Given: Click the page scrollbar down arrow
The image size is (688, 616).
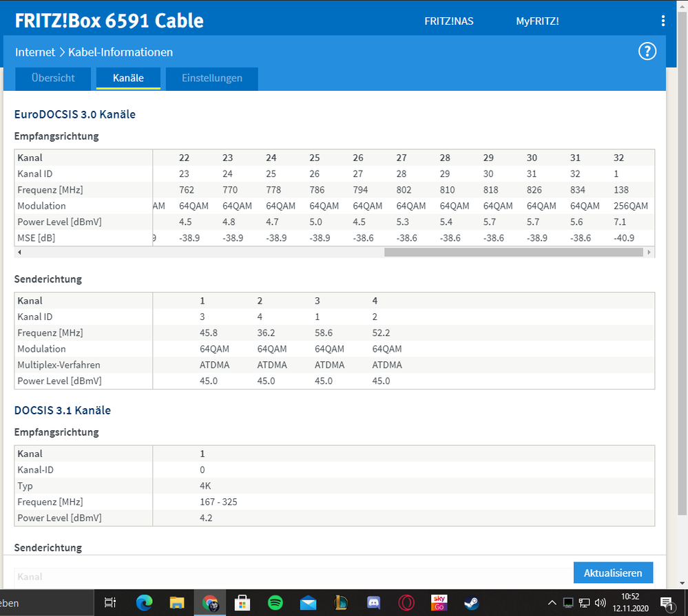Looking at the screenshot, I should pos(682,583).
